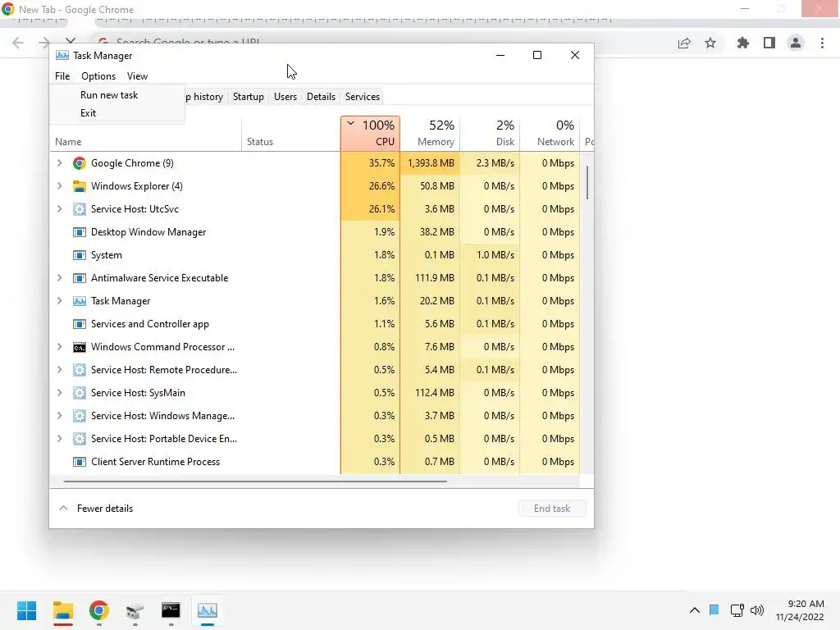This screenshot has width=840, height=630.
Task: Click the System process icon
Action: [x=80, y=256]
